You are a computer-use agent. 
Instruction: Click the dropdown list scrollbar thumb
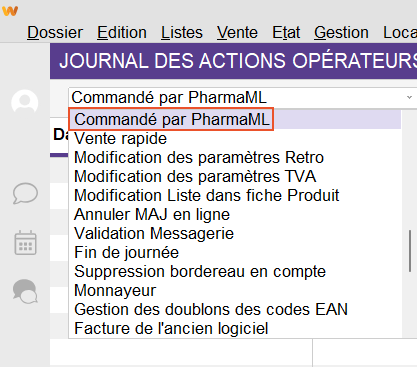pyautogui.click(x=410, y=251)
